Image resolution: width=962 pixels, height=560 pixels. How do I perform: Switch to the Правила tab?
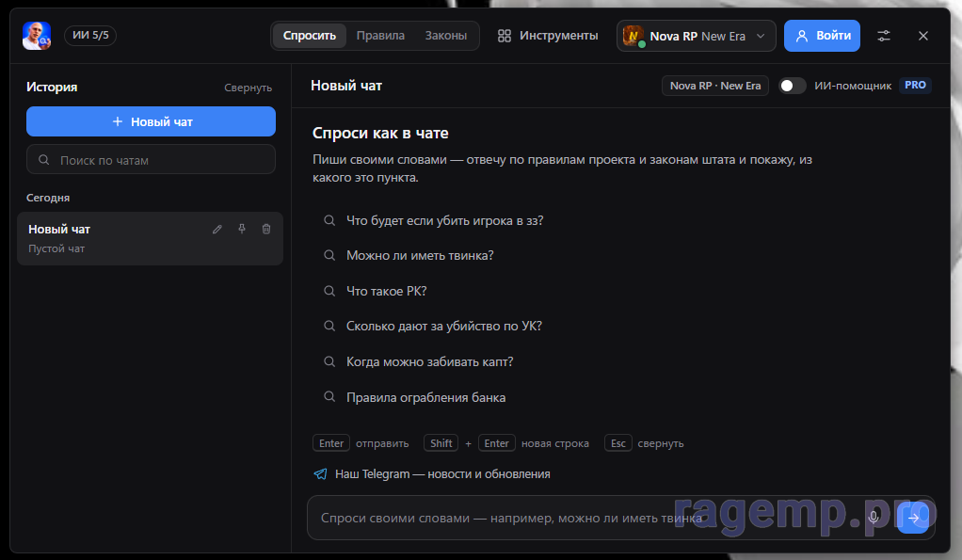[380, 36]
